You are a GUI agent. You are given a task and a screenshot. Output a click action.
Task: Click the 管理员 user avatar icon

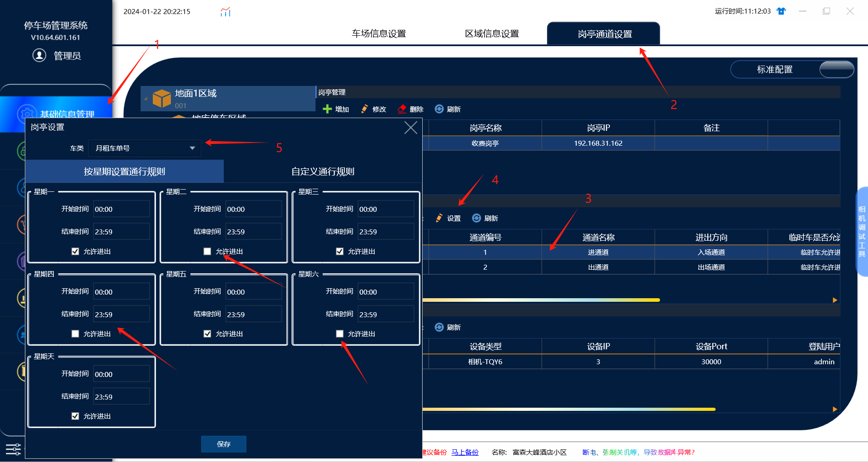(39, 55)
